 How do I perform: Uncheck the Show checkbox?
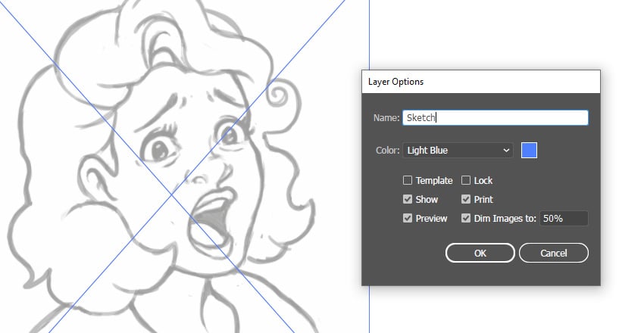click(408, 199)
